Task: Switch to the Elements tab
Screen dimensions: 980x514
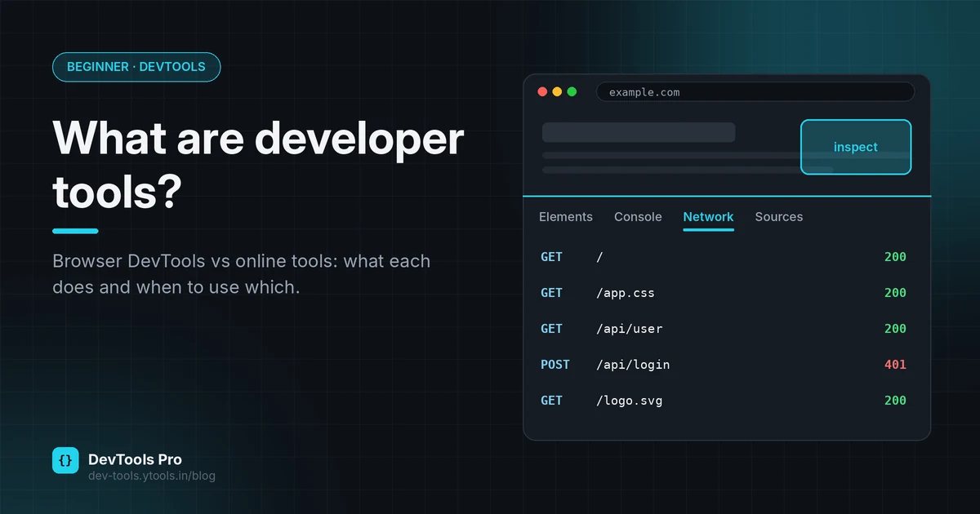Action: pos(566,217)
